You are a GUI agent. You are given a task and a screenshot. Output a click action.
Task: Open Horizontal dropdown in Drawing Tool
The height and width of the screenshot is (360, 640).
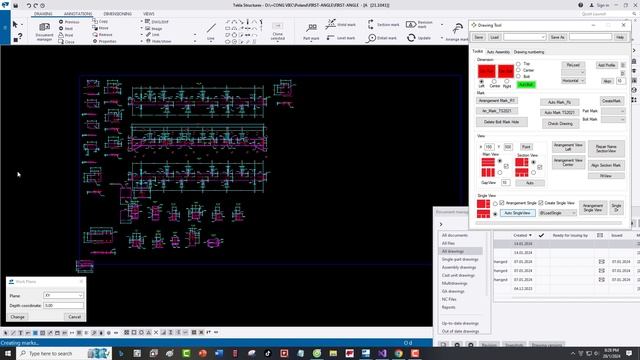573,81
